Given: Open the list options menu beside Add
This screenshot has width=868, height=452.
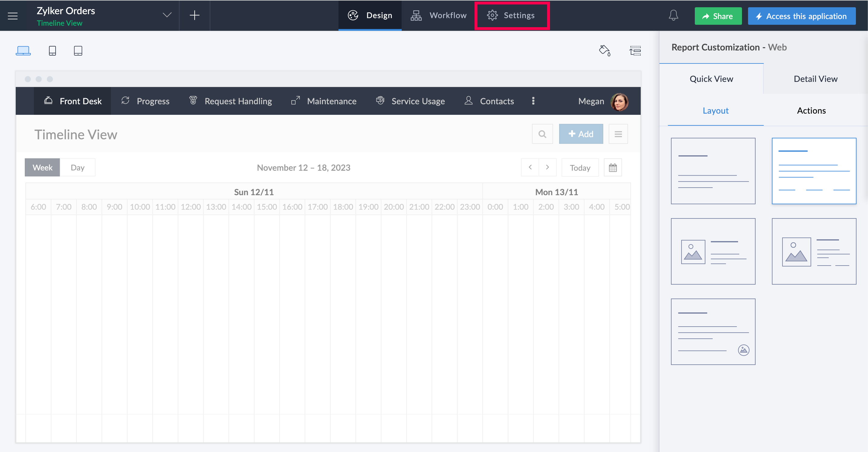Looking at the screenshot, I should 618,134.
